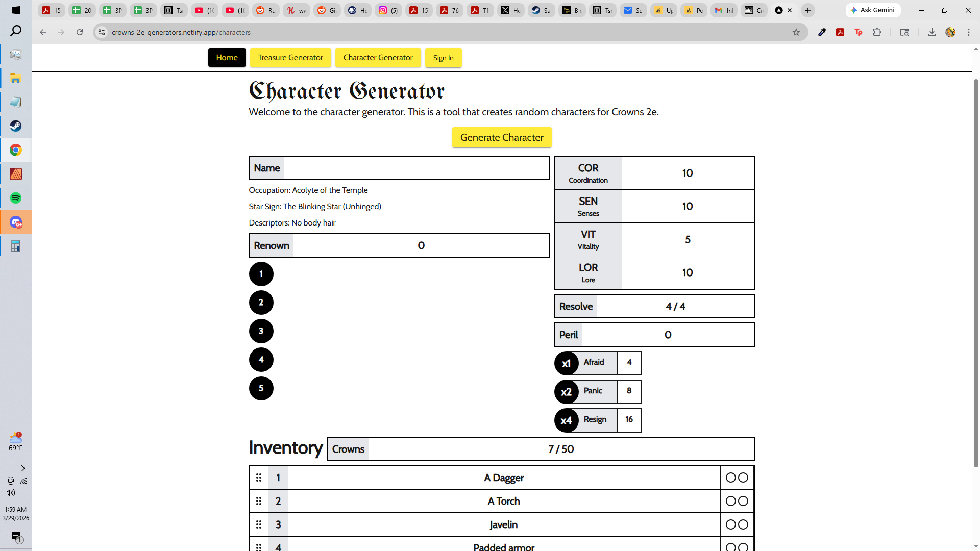
Task: Click the x1 Afraid peril multiplier badge
Action: coord(566,363)
